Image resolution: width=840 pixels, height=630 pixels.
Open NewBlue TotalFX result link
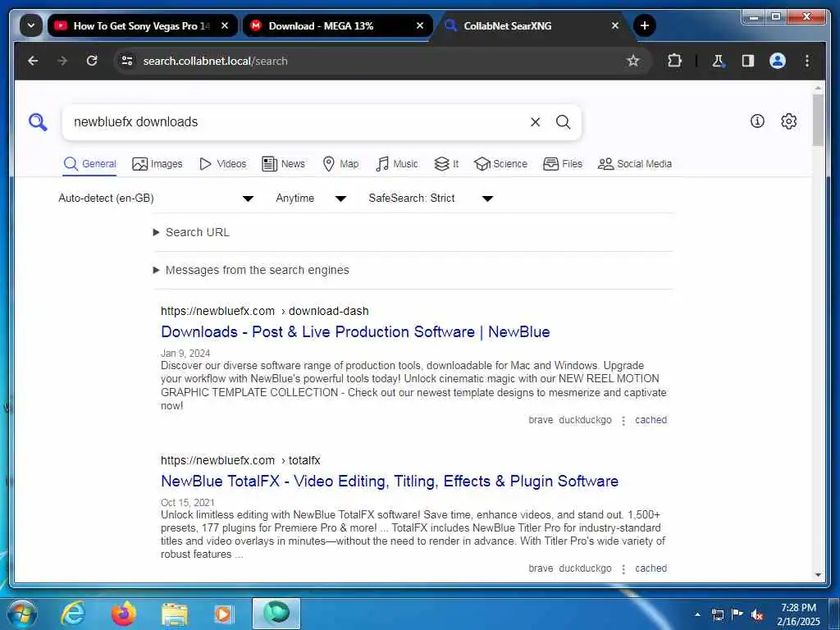(390, 481)
